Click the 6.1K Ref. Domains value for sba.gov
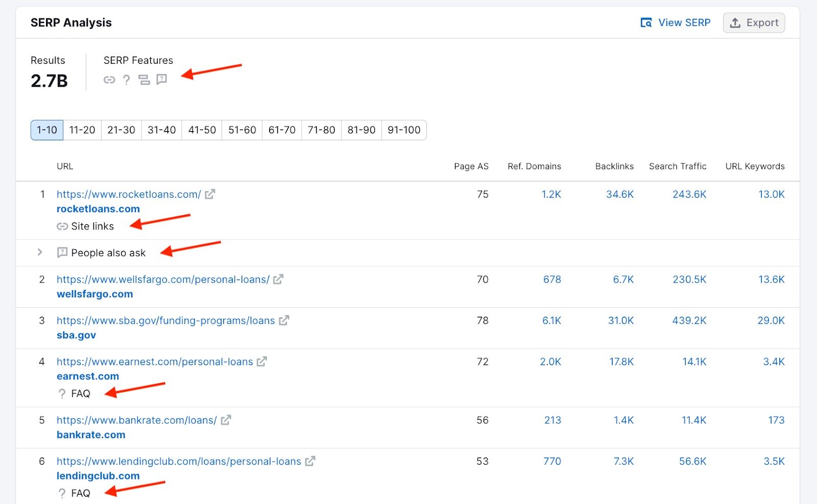The width and height of the screenshot is (817, 504). click(x=550, y=320)
